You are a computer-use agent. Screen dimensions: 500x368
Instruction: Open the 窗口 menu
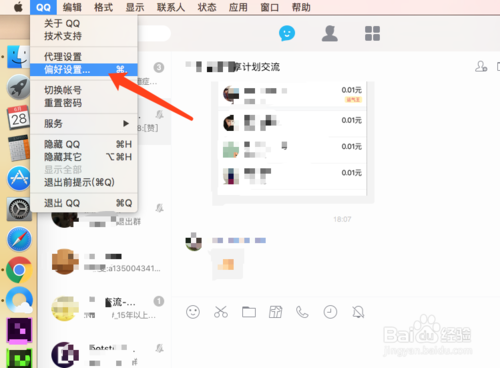(x=269, y=7)
